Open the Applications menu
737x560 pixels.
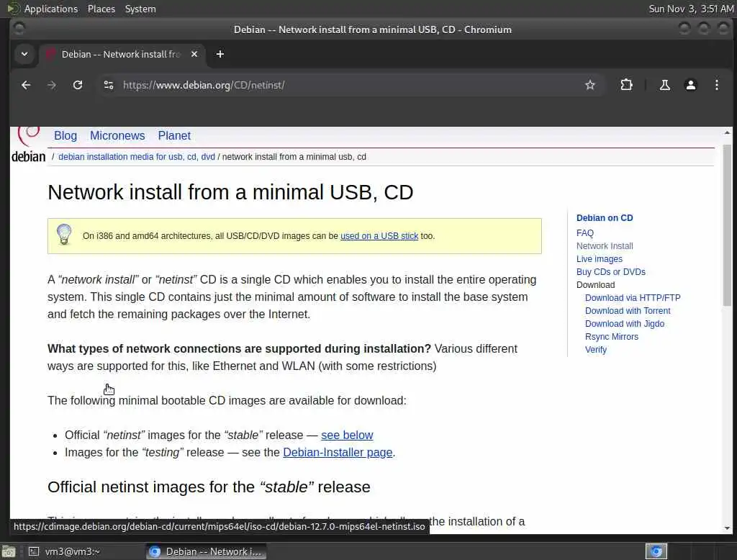tap(51, 9)
